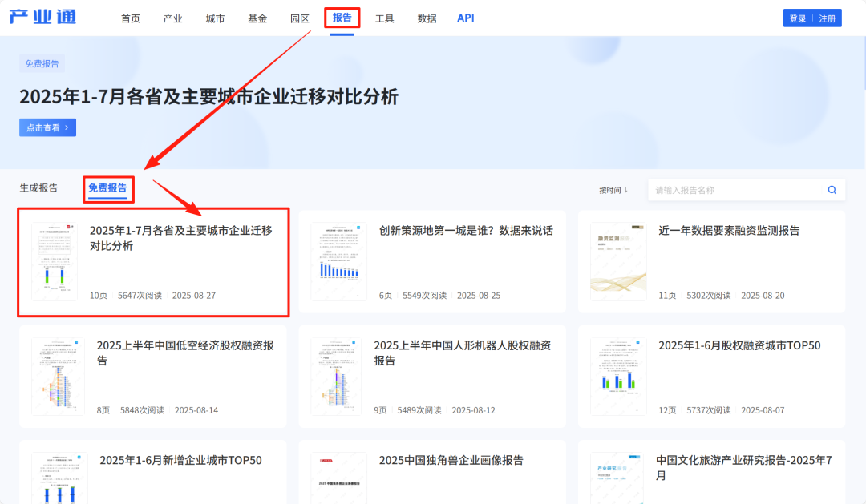Open the 数据 navigation item
Viewport: 866px width, 504px height.
point(427,18)
